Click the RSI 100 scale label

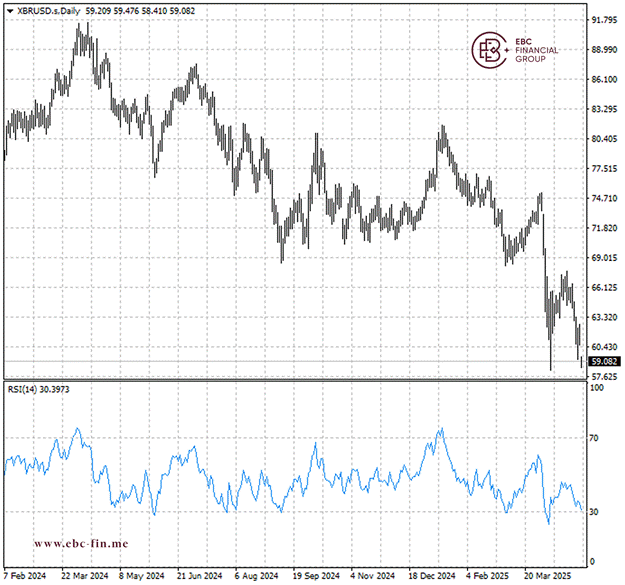pyautogui.click(x=597, y=388)
